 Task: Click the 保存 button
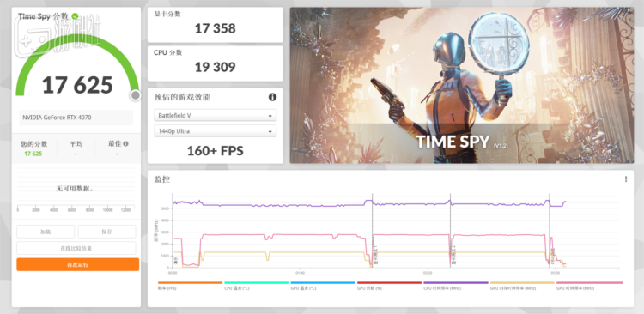point(106,232)
